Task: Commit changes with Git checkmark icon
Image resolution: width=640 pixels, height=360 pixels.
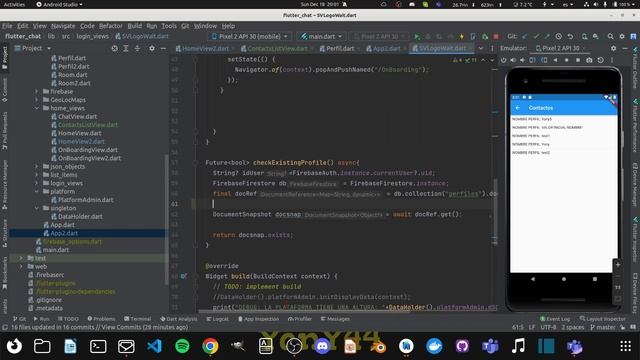Action: 536,36
